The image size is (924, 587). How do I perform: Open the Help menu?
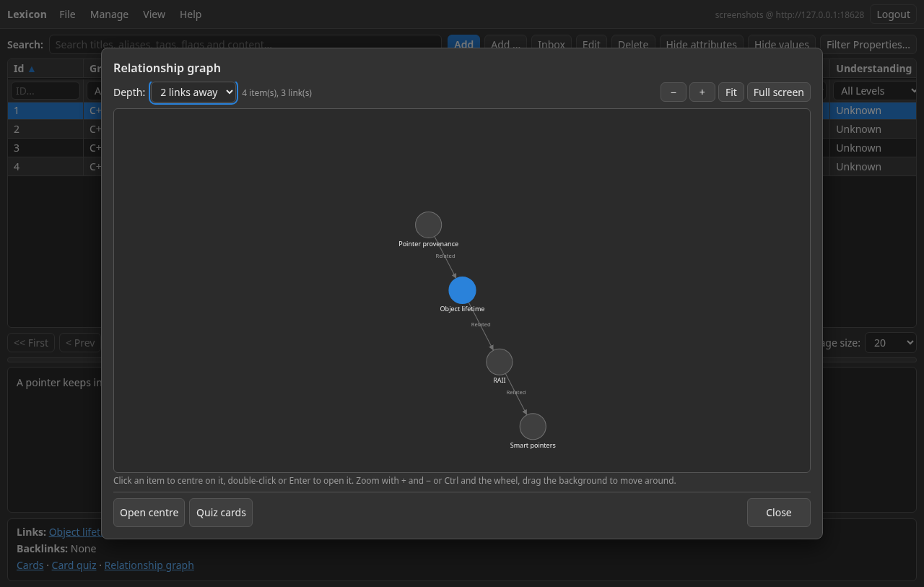click(191, 14)
